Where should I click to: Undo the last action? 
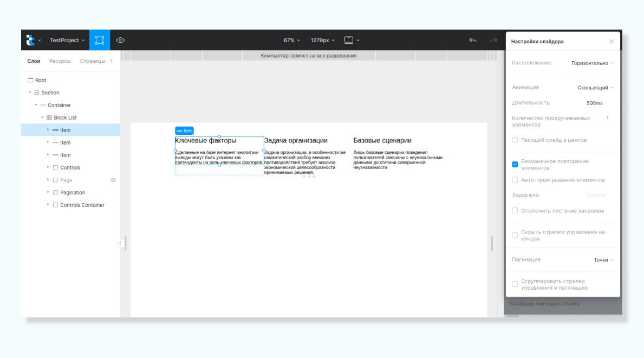click(473, 40)
